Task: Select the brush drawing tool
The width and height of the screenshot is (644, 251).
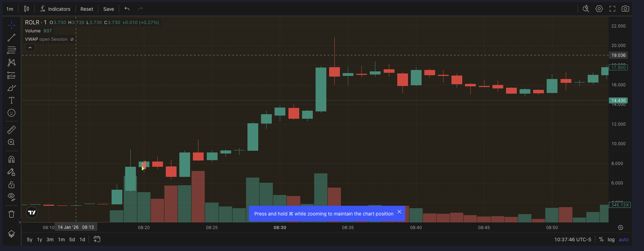Action: point(11,88)
